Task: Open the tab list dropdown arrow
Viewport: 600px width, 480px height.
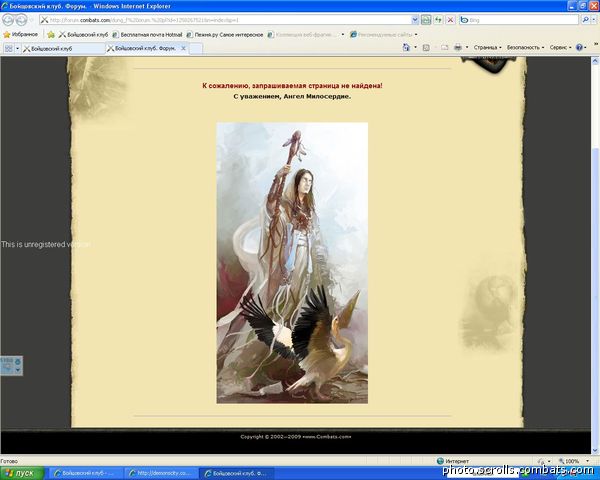Action: tap(17, 48)
